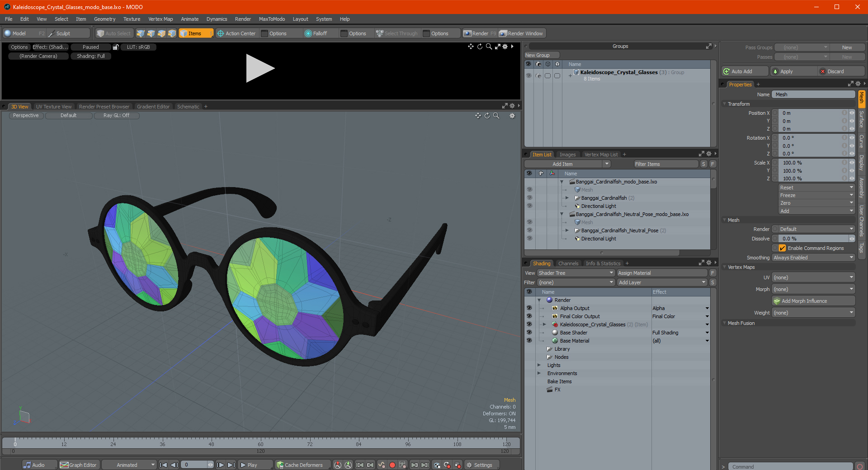This screenshot has width=868, height=470.
Task: Expand the Environments item in shader tree
Action: tap(539, 373)
